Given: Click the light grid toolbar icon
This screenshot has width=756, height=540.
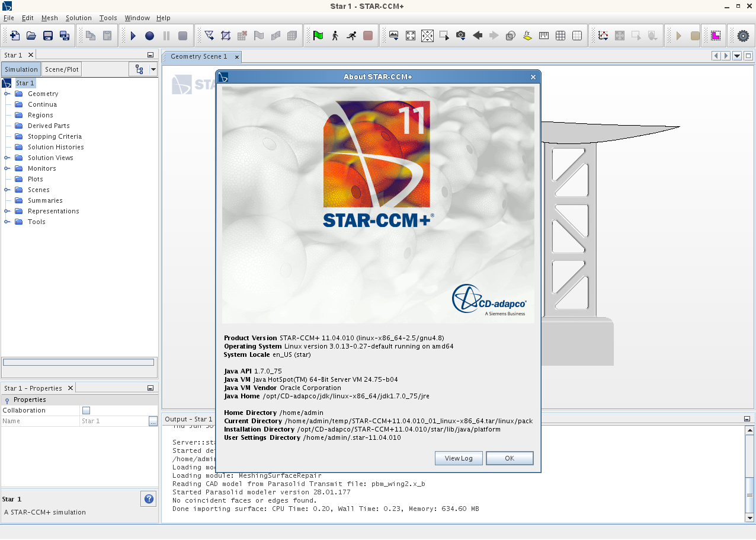Looking at the screenshot, I should point(577,36).
